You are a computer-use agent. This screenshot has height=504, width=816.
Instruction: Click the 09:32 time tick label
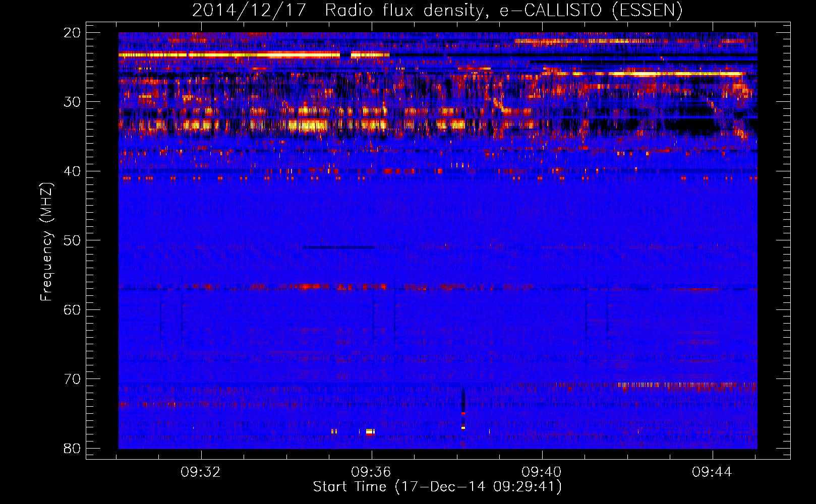[x=201, y=472]
